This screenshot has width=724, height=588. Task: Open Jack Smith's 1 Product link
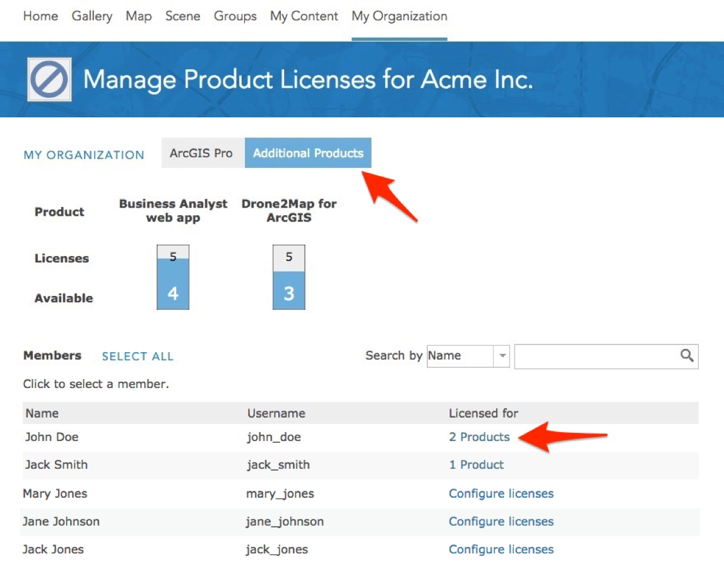pos(477,465)
